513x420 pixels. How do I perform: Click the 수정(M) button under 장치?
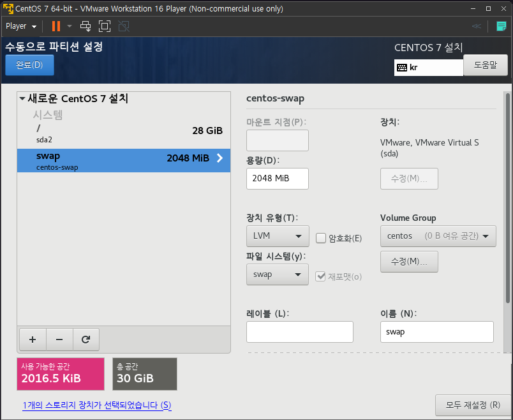pyautogui.click(x=409, y=179)
